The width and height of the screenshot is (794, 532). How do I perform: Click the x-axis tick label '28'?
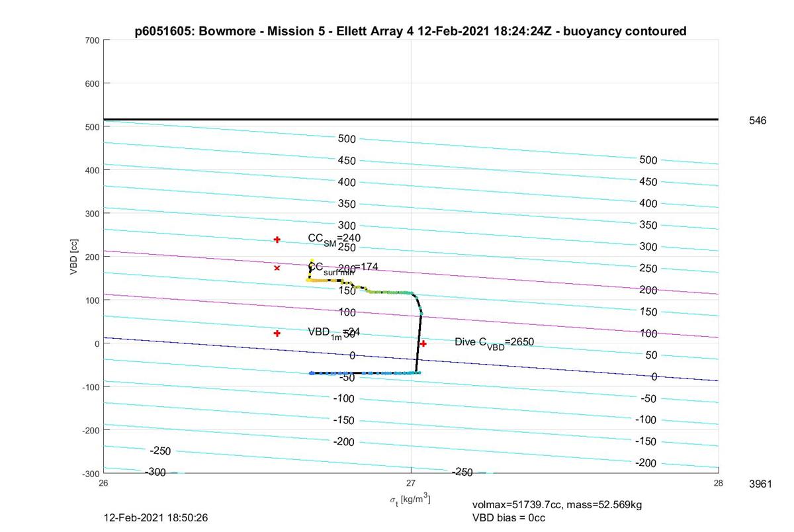point(719,483)
